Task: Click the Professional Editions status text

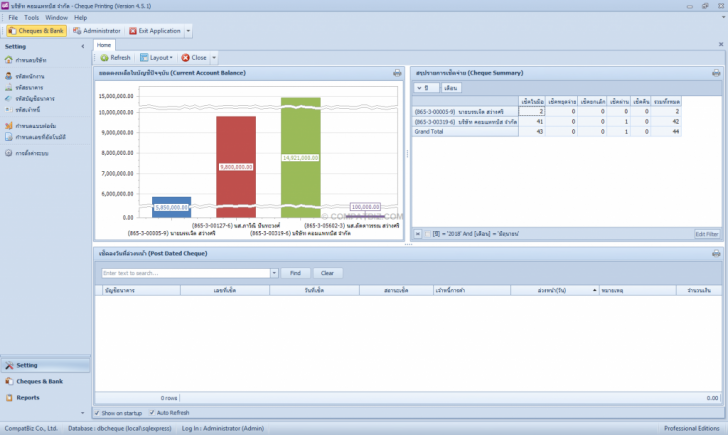Action: [x=691, y=429]
